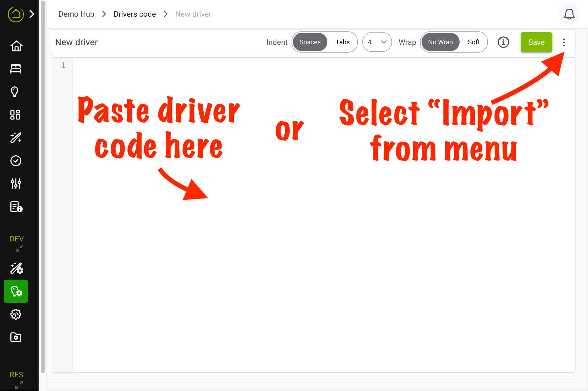This screenshot has height=391, width=588.
Task: Set indent to Tabs
Action: (342, 42)
